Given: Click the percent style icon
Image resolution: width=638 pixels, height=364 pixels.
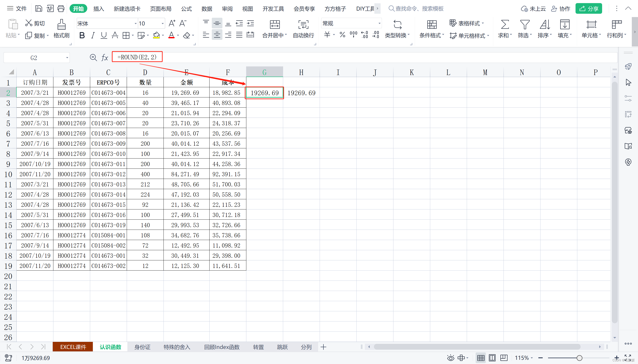Looking at the screenshot, I should pyautogui.click(x=342, y=35).
